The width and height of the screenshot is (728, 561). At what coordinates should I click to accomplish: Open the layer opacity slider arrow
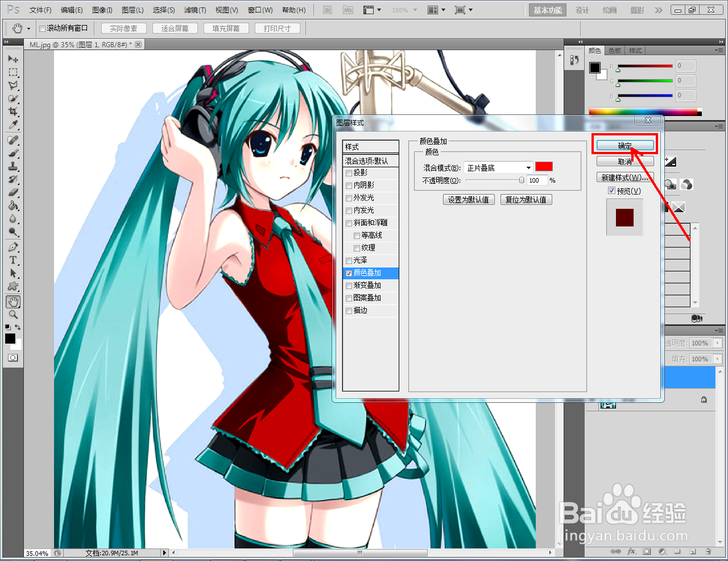(x=717, y=343)
